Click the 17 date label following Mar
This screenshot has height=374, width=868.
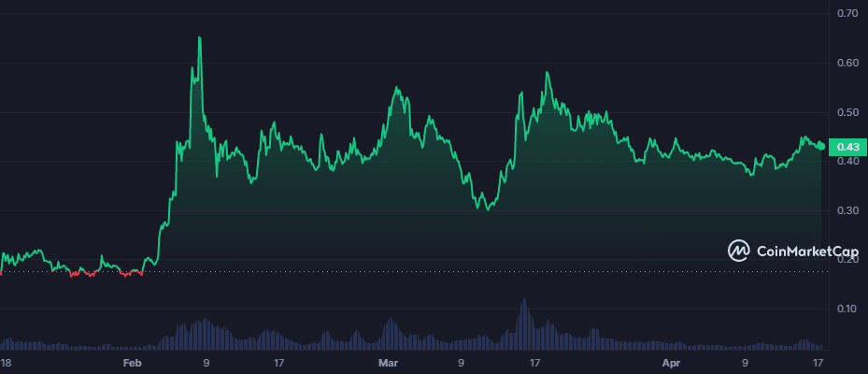(x=534, y=361)
